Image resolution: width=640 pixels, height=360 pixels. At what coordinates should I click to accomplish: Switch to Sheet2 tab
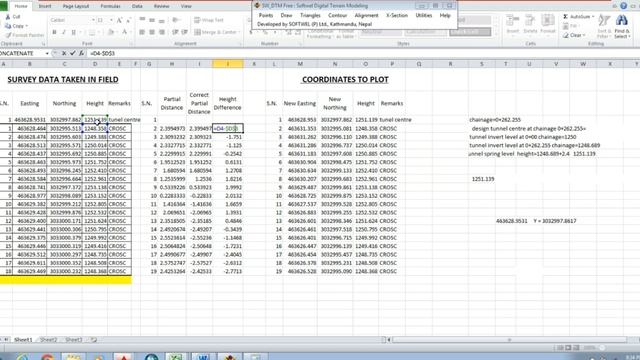48,340
